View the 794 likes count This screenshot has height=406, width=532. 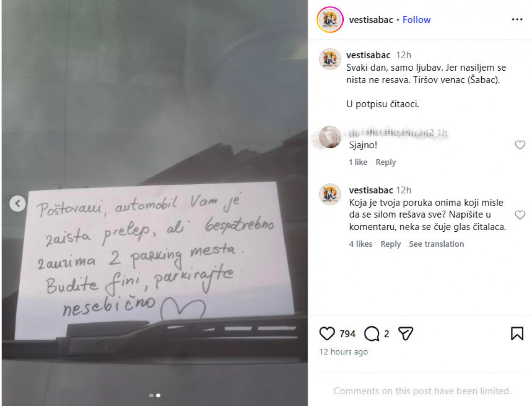(x=347, y=334)
